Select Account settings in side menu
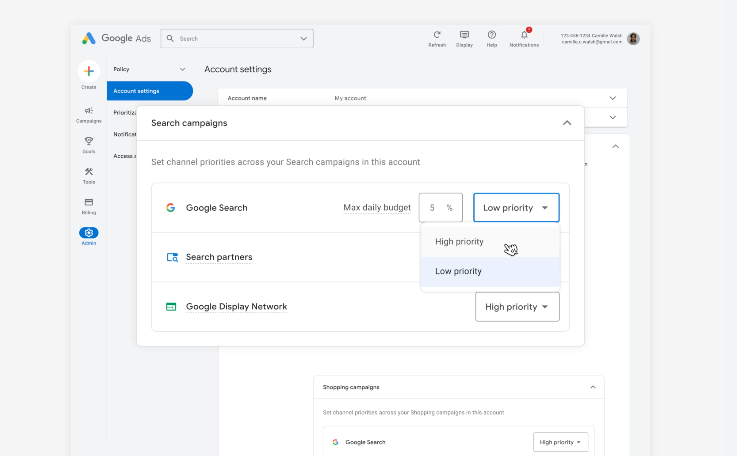The height and width of the screenshot is (456, 737). [149, 91]
